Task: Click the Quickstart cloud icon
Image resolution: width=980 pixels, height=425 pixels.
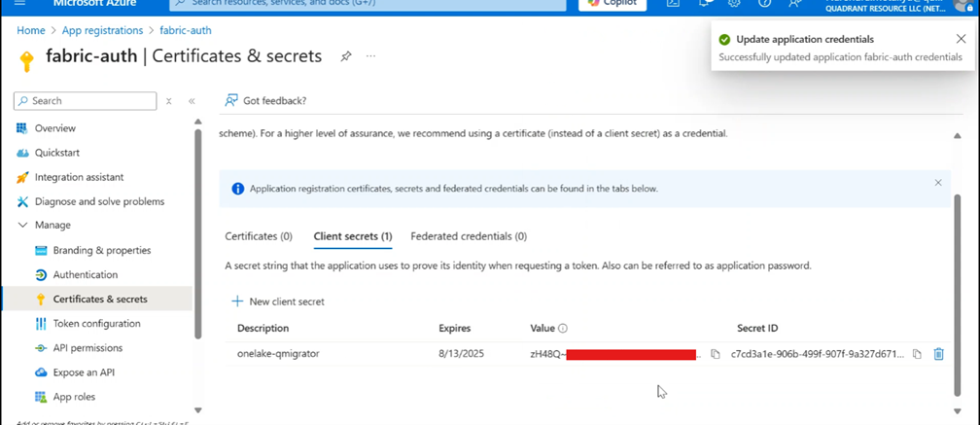Action: click(x=22, y=153)
